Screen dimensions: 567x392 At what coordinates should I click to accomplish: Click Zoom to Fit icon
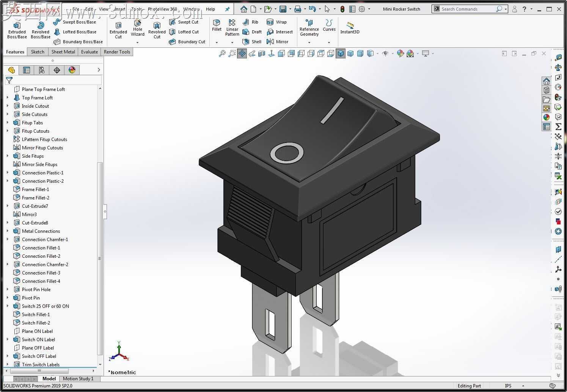222,53
